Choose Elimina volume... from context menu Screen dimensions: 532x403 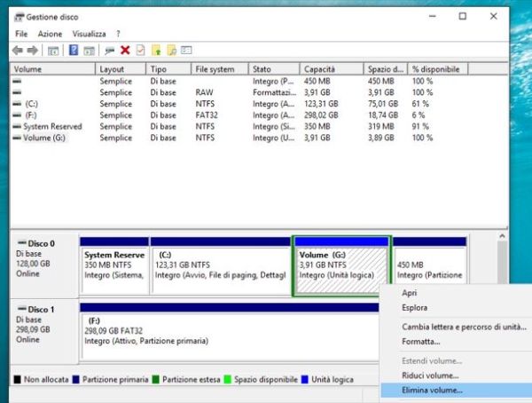432,389
